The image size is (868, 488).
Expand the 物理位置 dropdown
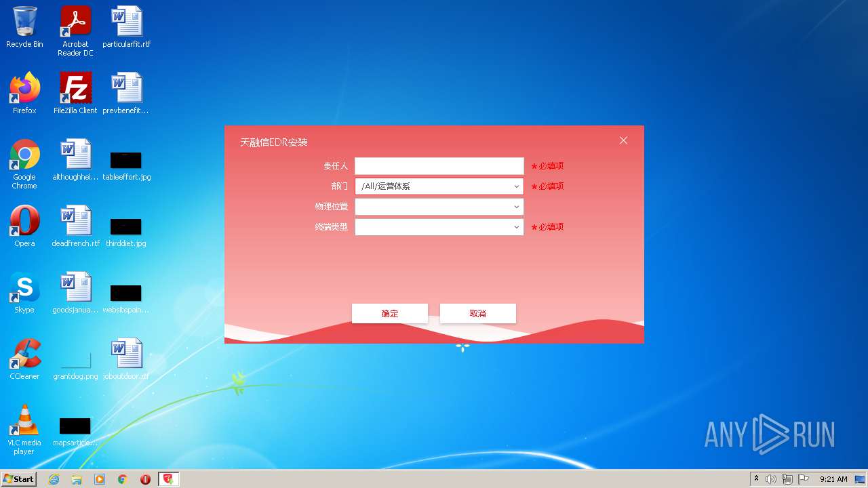coord(439,207)
